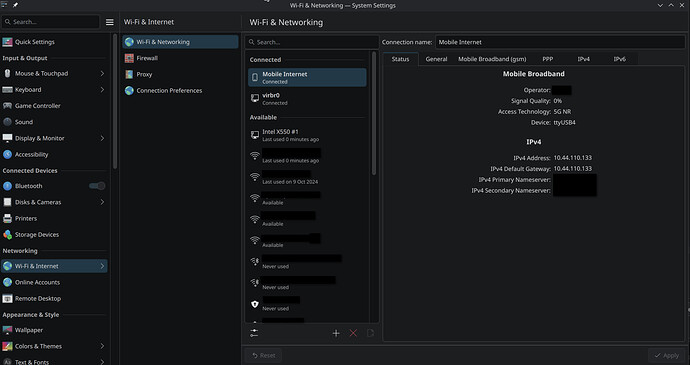Open Accessibility settings

click(54, 155)
